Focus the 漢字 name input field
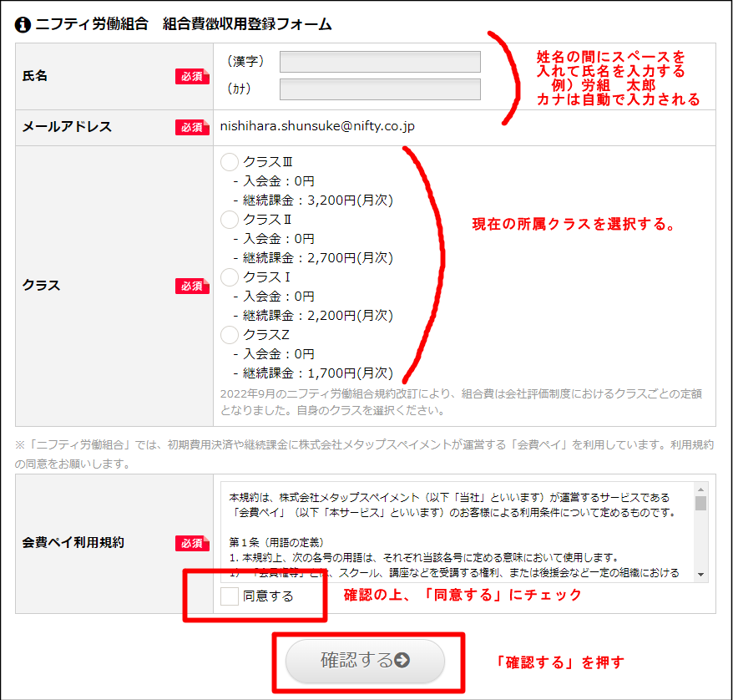Image resolution: width=733 pixels, height=700 pixels. [380, 62]
